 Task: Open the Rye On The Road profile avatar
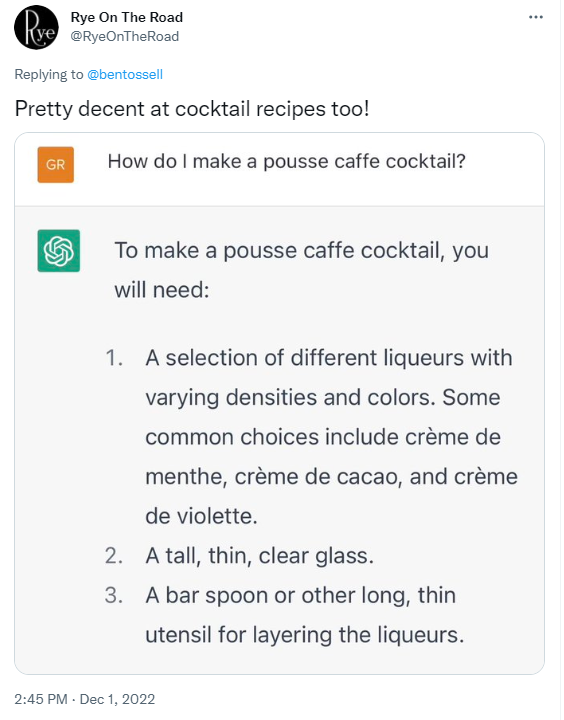pos(36,28)
